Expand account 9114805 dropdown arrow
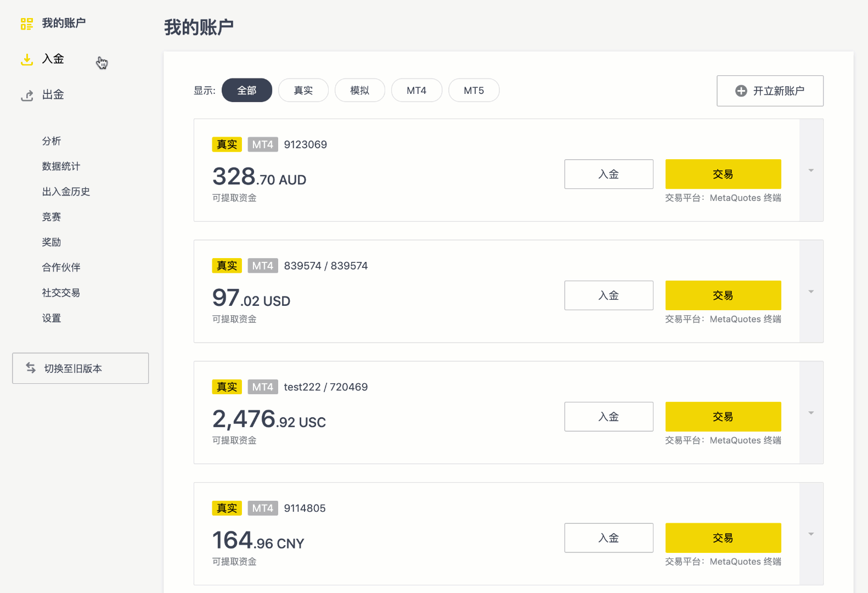This screenshot has width=868, height=593. [x=811, y=534]
